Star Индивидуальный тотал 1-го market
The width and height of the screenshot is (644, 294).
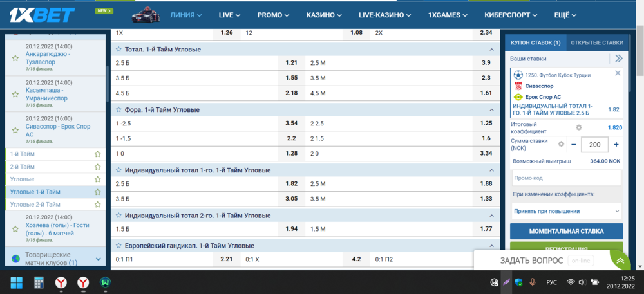click(x=118, y=170)
